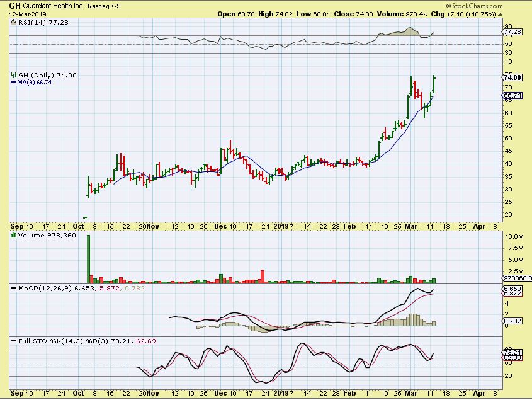Click the 10.0M volume axis label
The width and height of the screenshot is (532, 400).
tap(514, 237)
